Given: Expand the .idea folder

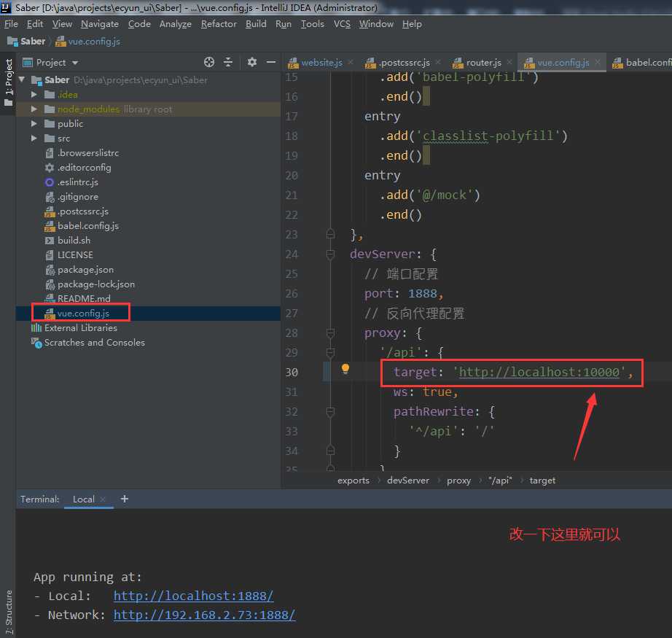Looking at the screenshot, I should coord(34,95).
